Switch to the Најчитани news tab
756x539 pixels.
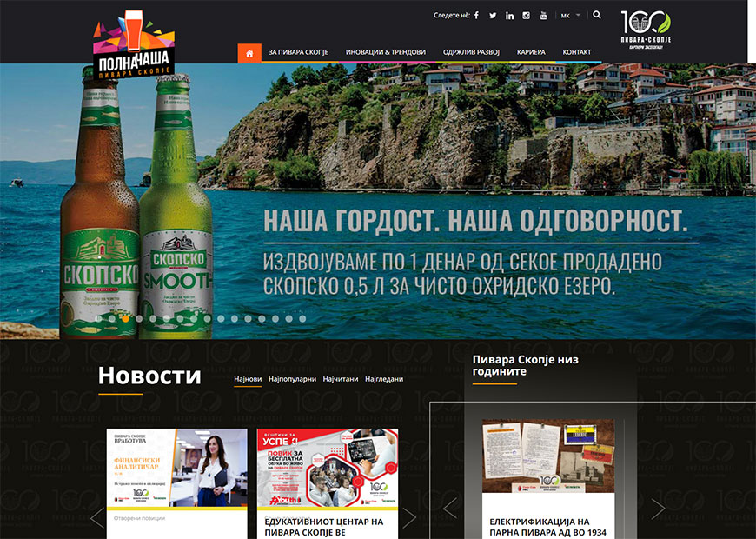click(x=341, y=379)
